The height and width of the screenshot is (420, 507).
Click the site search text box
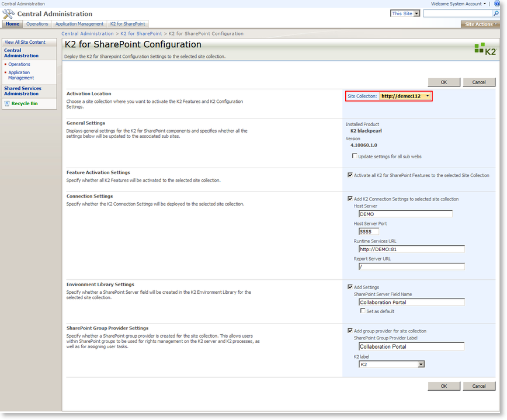(458, 13)
